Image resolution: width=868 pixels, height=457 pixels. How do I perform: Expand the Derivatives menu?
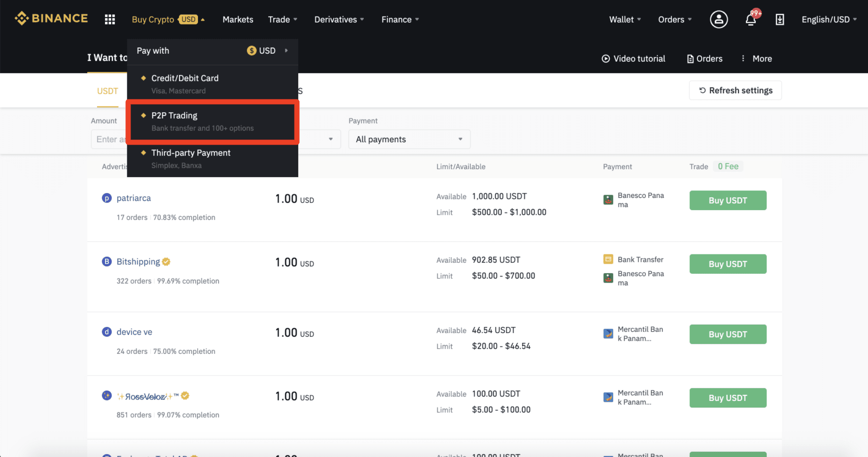pos(339,19)
